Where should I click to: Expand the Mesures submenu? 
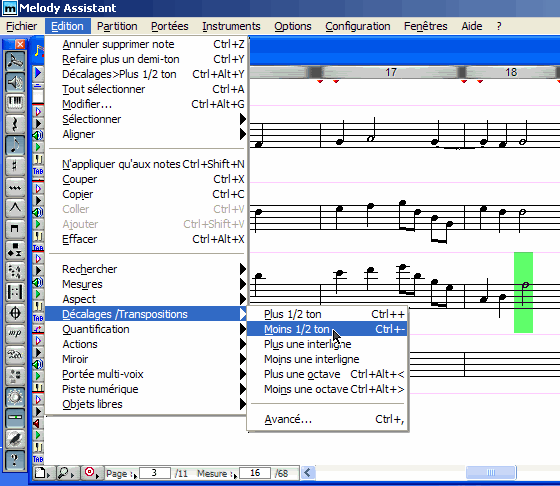146,284
